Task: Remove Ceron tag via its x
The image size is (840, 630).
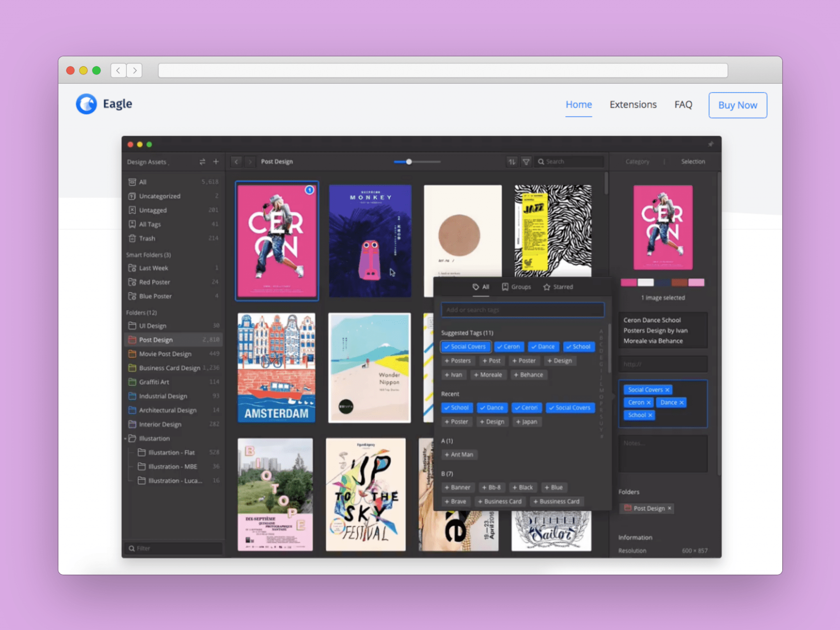Action: click(648, 402)
